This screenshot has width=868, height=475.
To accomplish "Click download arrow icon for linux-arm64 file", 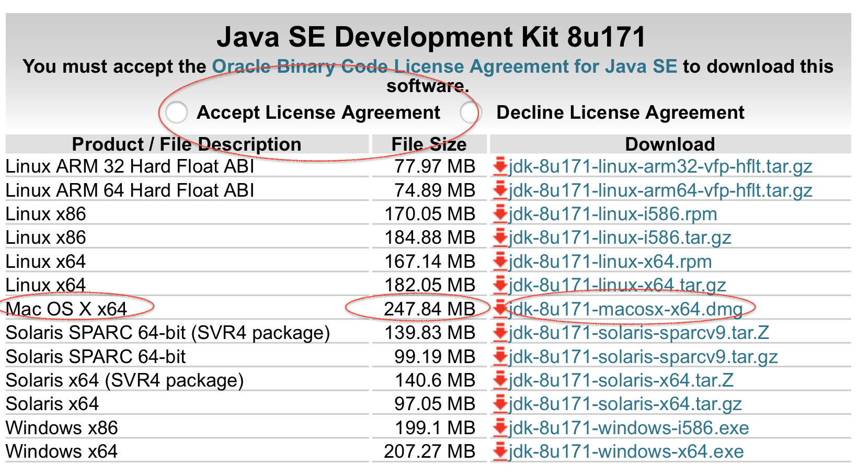I will click(500, 190).
